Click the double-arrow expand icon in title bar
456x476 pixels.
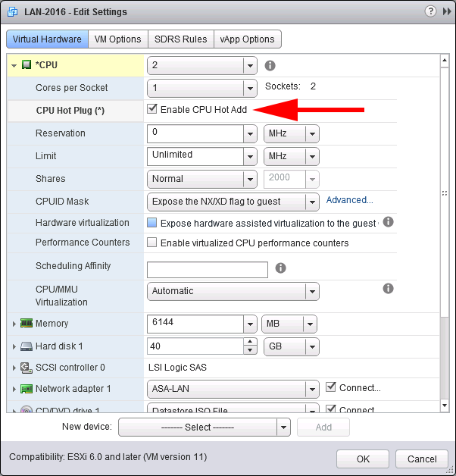(447, 11)
